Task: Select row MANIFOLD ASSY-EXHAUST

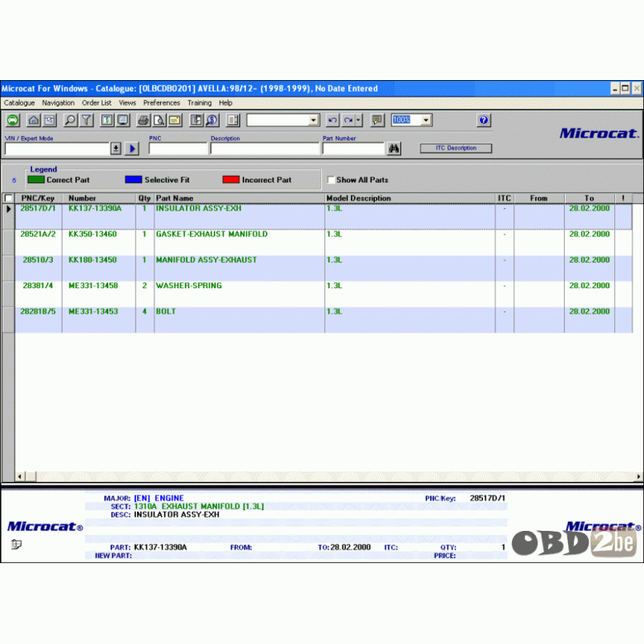Action: (x=324, y=268)
